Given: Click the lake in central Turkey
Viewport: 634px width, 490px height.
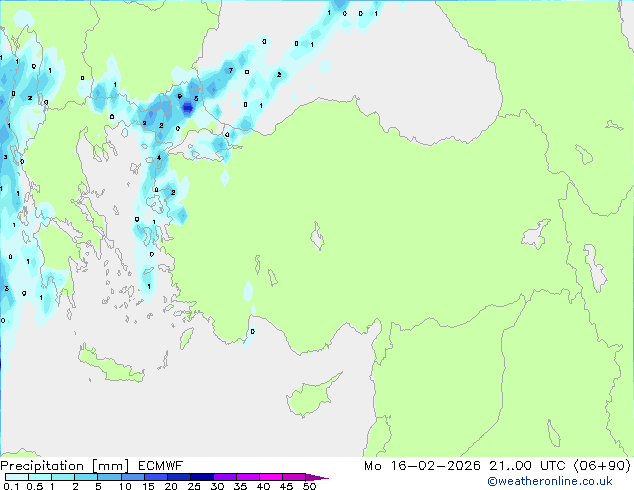Looking at the screenshot, I should click(x=319, y=239).
